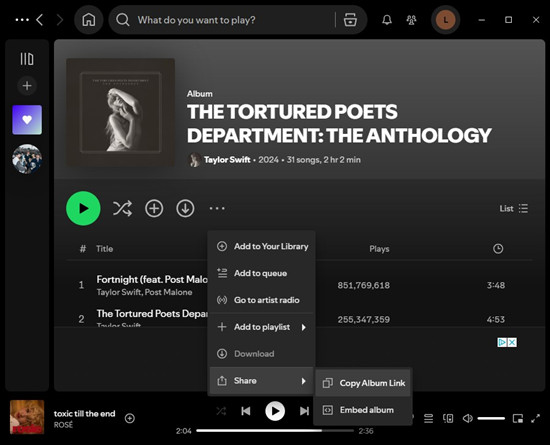Open Connect to a device
The width and height of the screenshot is (550, 445).
448,418
